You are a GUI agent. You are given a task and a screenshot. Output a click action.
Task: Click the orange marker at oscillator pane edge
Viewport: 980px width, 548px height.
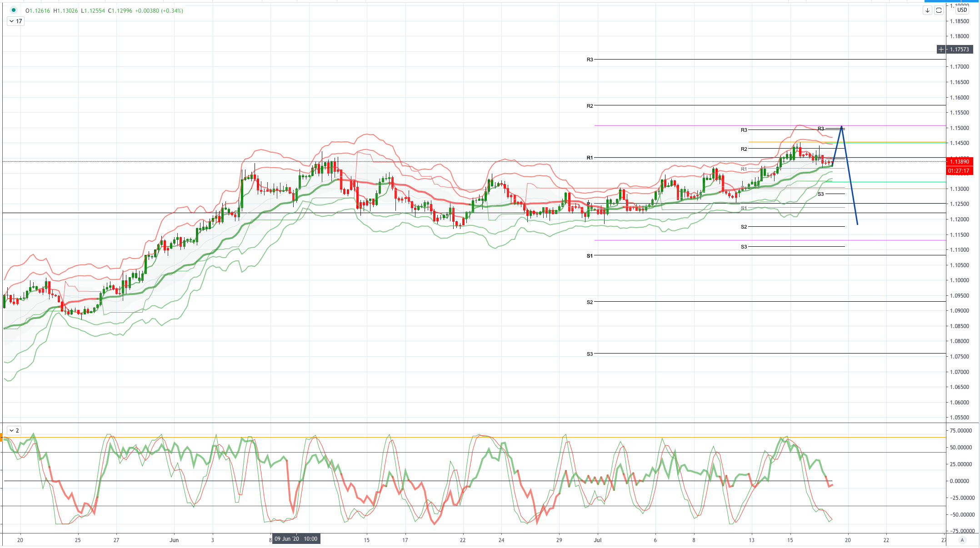pos(1,438)
